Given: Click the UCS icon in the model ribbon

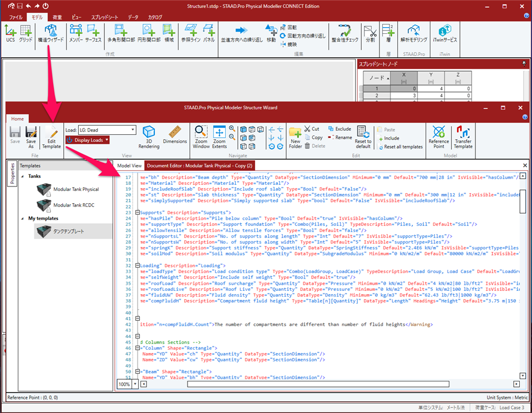Looking at the screenshot, I should 11,33.
